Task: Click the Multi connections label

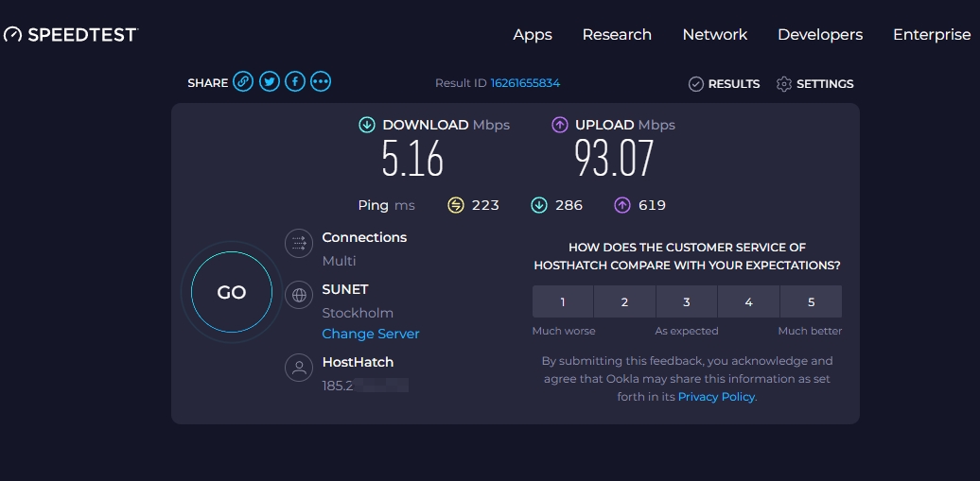Action: point(339,261)
